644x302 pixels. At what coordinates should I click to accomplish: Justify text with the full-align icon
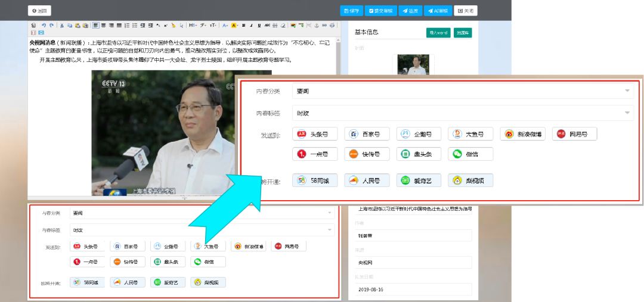point(119,26)
